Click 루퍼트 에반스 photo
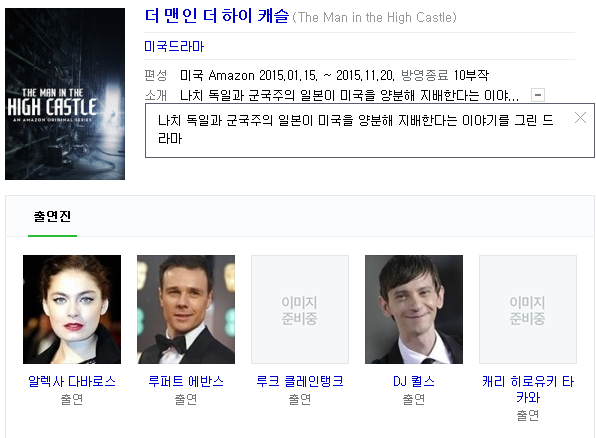The height and width of the screenshot is (438, 596). pos(186,309)
